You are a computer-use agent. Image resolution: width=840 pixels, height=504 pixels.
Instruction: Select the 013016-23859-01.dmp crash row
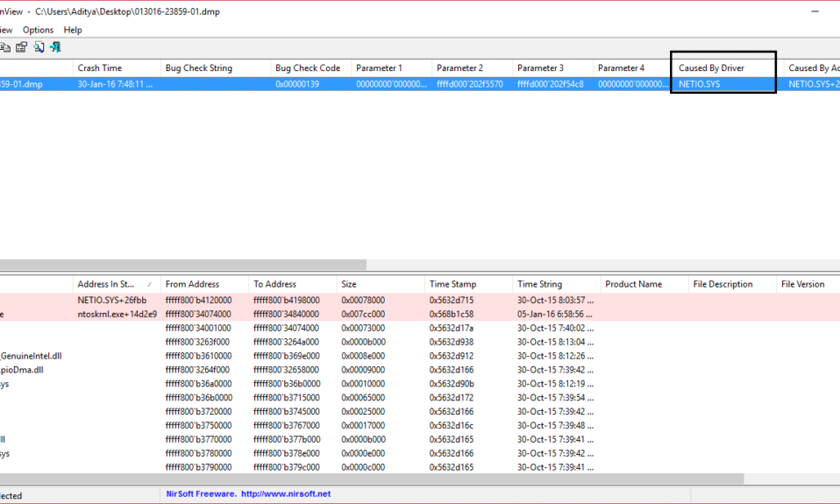click(x=263, y=85)
